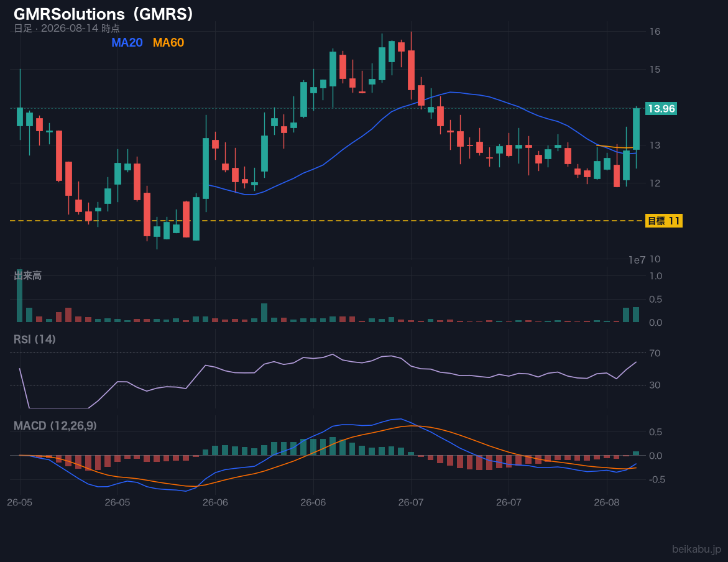Click the price axis value 16
Viewport: 728px width, 562px height.
point(655,32)
